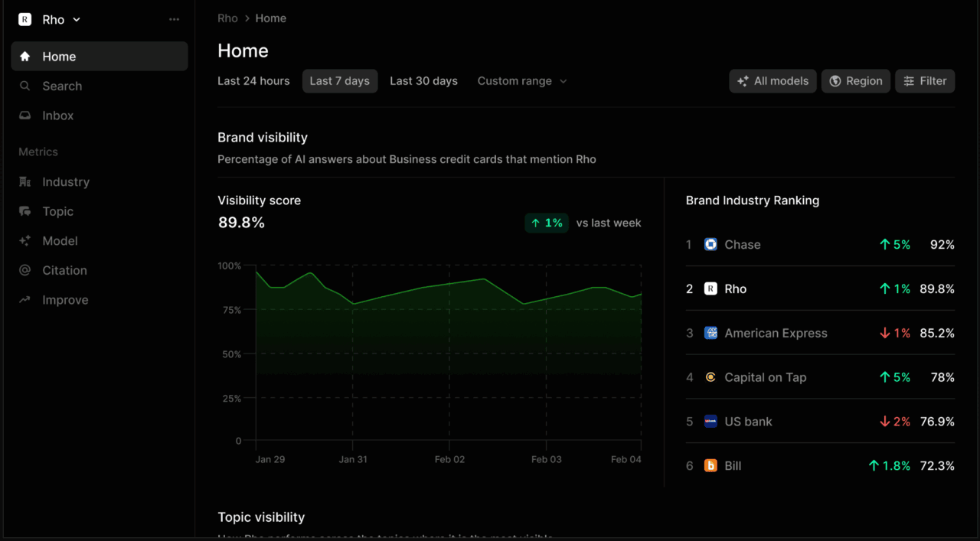Click the Home icon in sidebar

pyautogui.click(x=25, y=57)
